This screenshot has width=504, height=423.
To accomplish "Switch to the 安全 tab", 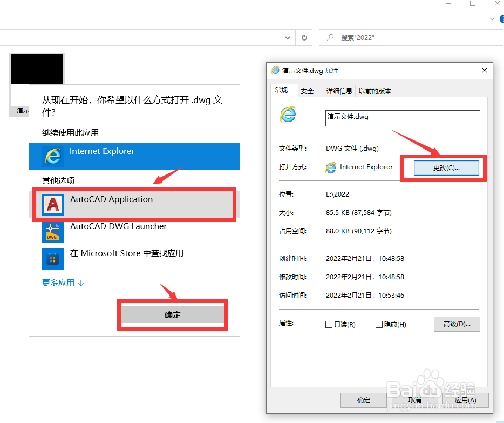I will click(307, 91).
